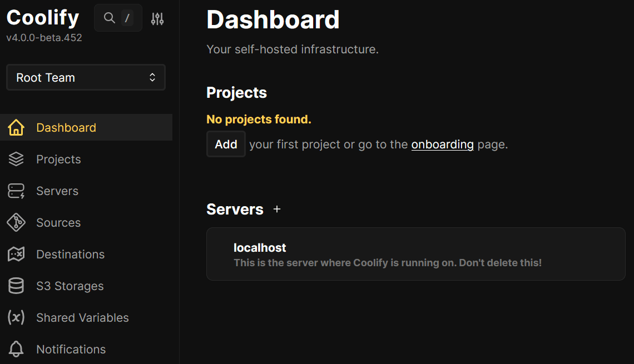Add a server with plus icon
The width and height of the screenshot is (634, 364).
click(x=277, y=210)
